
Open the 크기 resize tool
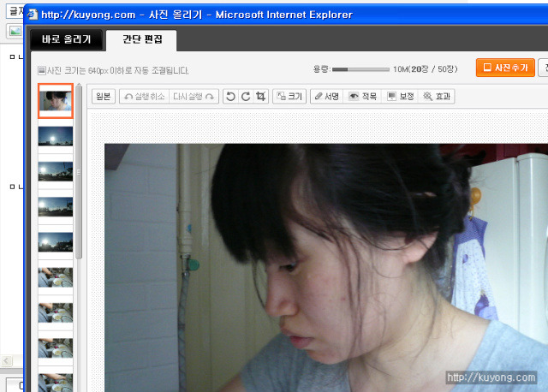289,97
